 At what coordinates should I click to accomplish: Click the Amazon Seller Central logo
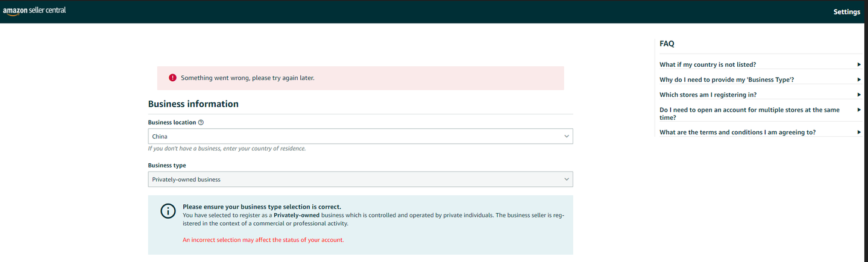pos(34,11)
